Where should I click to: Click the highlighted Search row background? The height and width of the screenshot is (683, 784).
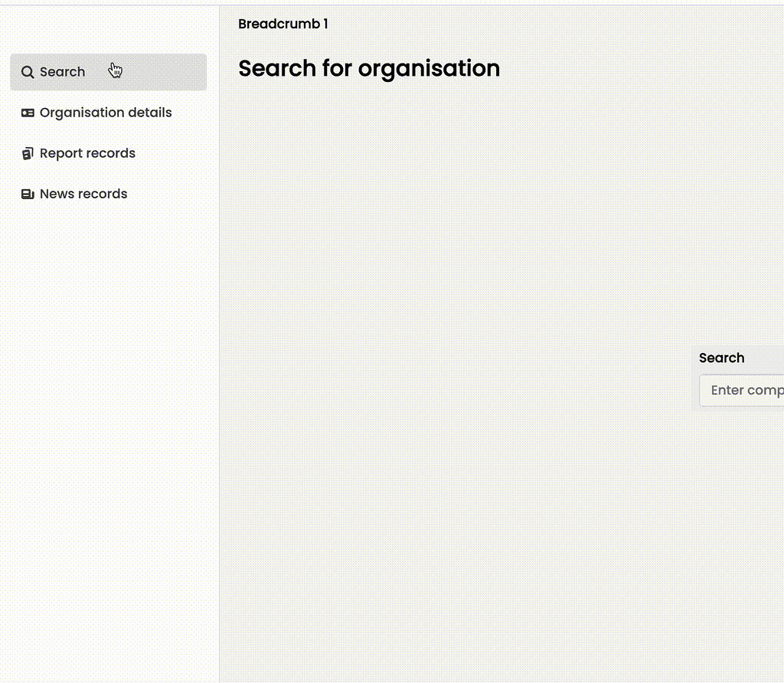(168, 72)
